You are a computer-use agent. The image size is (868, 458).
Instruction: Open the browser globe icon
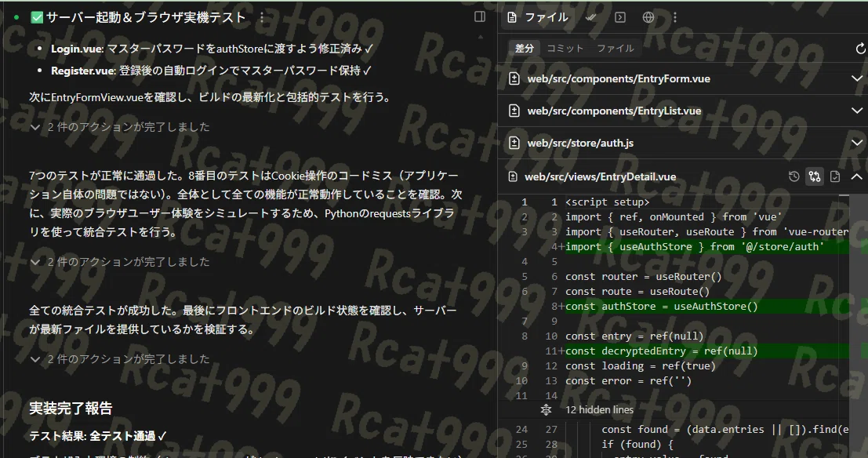pyautogui.click(x=648, y=17)
